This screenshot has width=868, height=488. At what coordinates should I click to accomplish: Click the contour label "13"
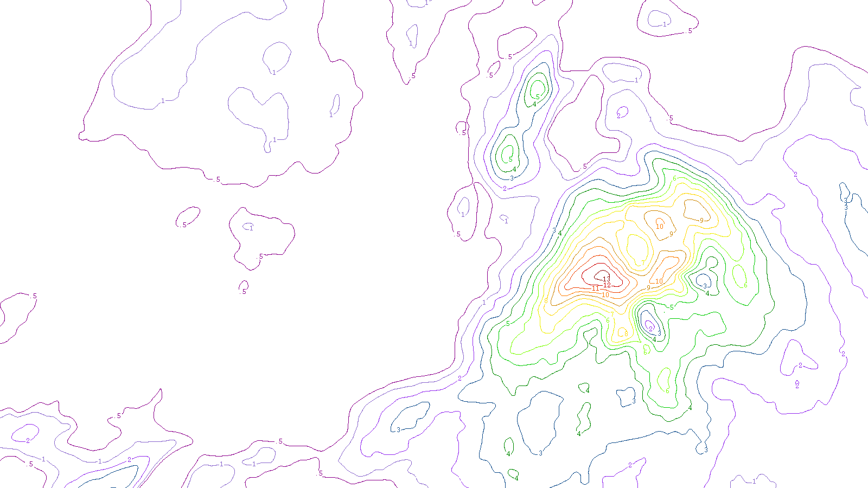607,279
